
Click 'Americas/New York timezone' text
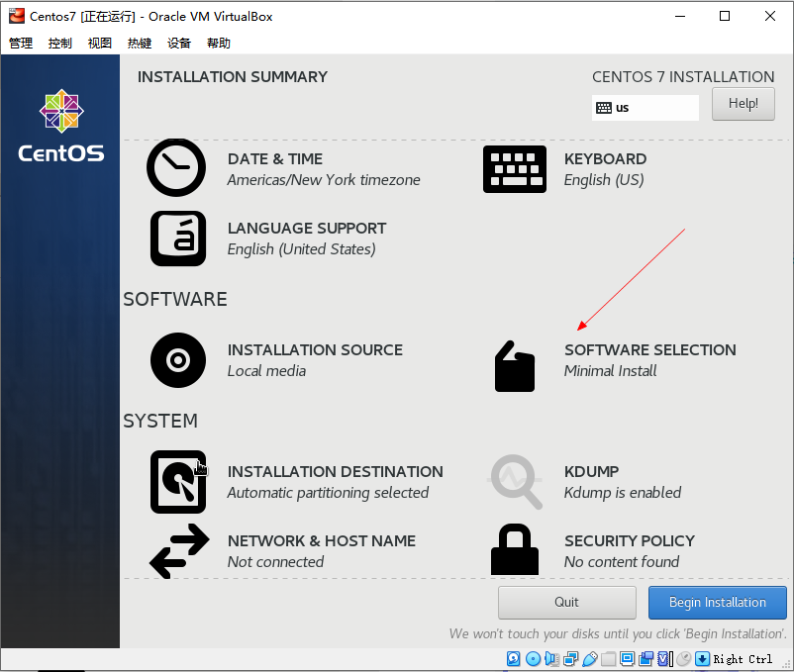click(x=324, y=180)
